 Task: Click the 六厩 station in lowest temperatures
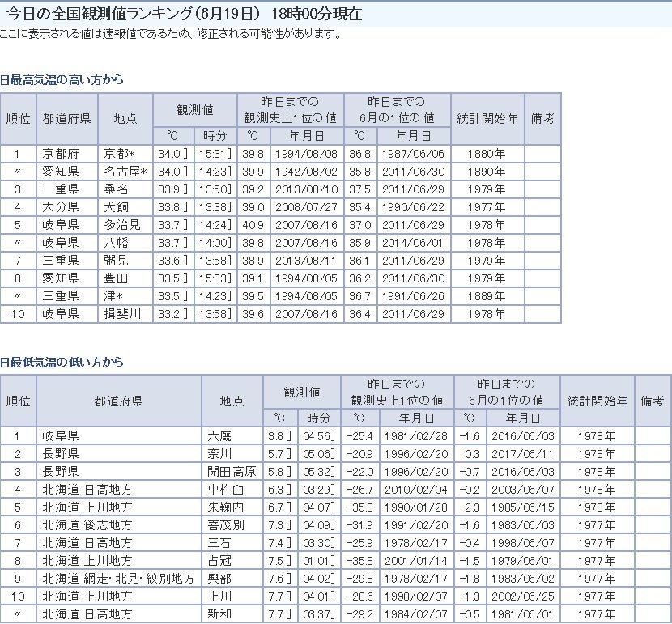pos(219,436)
